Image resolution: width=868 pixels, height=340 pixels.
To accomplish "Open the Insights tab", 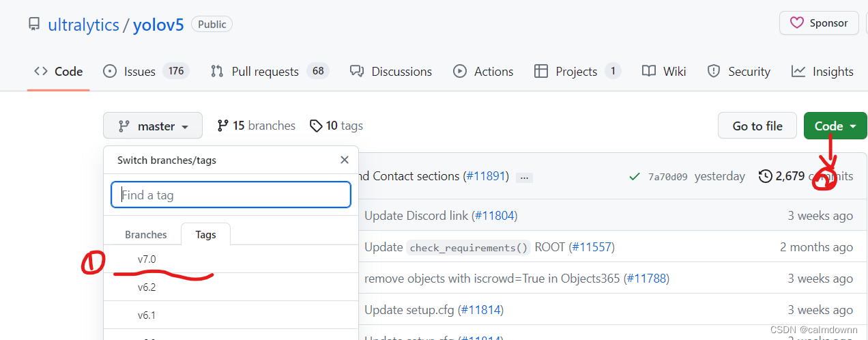I will (822, 71).
